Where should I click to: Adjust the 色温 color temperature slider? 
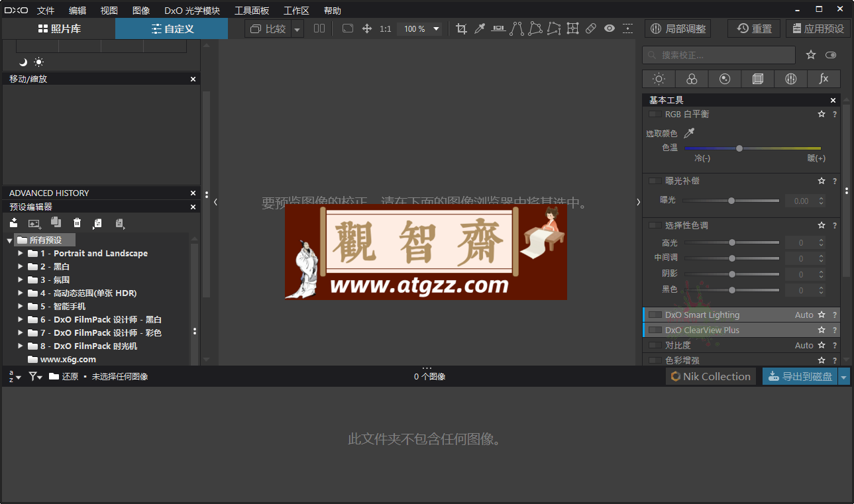point(753,148)
